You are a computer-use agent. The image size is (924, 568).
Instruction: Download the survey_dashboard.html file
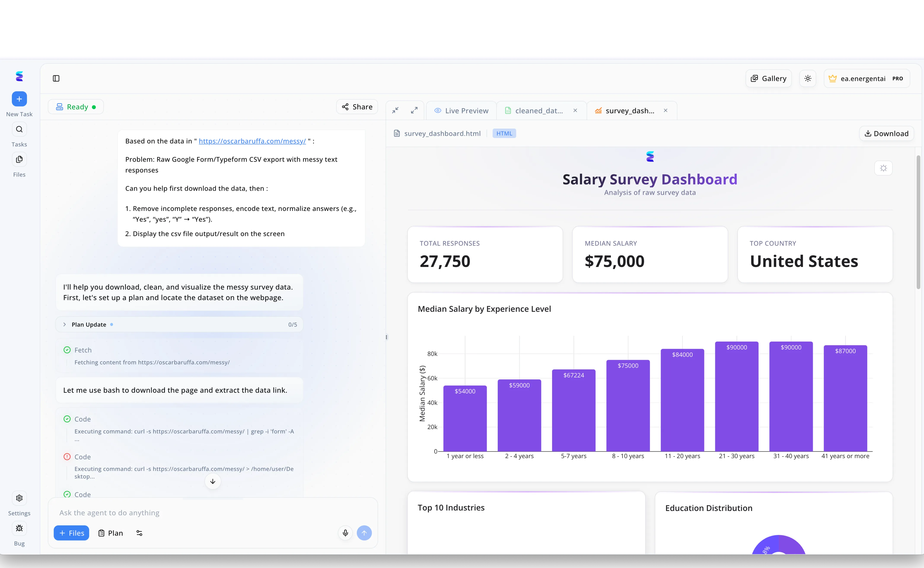coord(886,133)
